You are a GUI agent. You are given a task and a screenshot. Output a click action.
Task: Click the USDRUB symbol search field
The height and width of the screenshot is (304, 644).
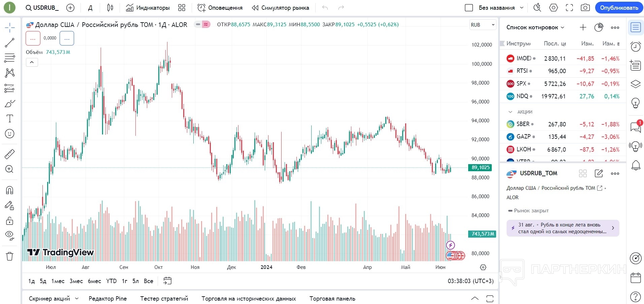coord(43,8)
